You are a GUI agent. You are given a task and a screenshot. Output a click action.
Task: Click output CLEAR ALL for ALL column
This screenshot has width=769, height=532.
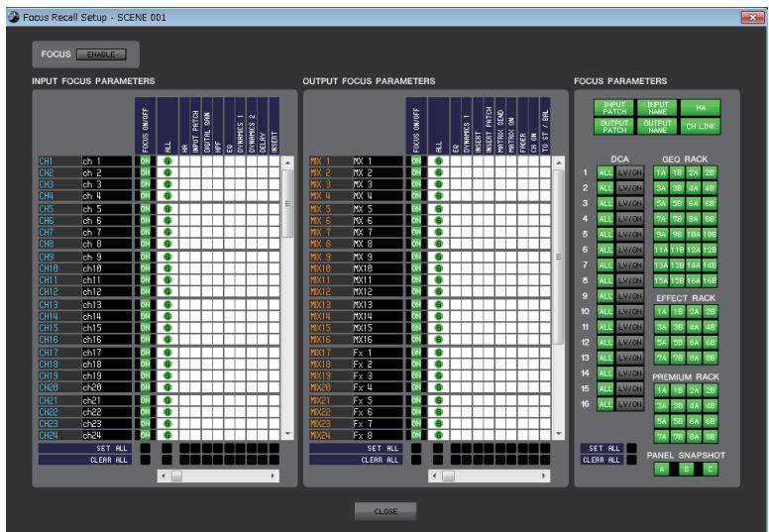[x=438, y=460]
